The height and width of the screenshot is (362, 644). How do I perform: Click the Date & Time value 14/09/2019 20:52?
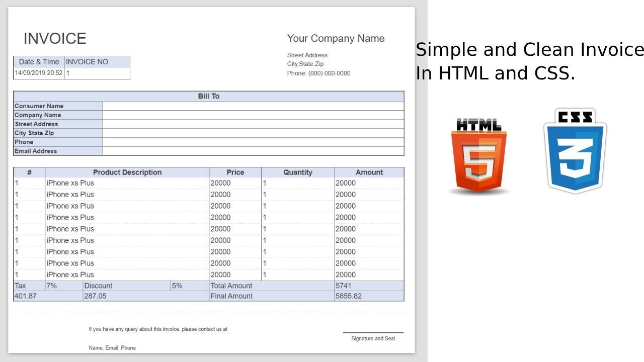38,72
